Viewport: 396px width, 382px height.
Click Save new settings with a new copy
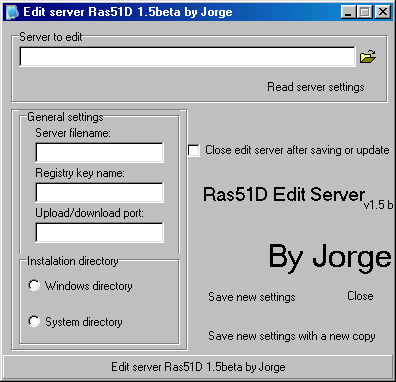tap(292, 336)
